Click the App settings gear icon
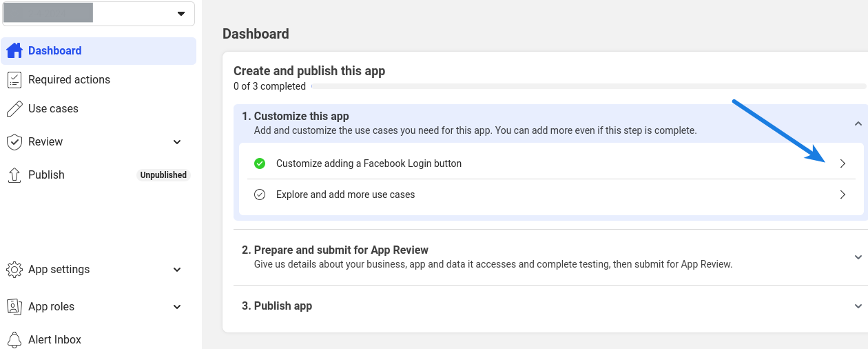This screenshot has width=868, height=349. 14,270
